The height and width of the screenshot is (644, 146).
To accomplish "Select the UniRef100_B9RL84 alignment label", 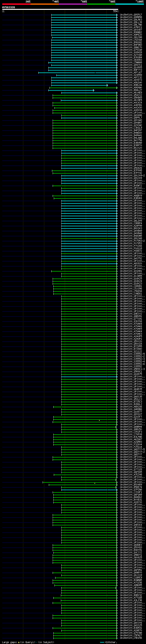I will coord(131,85).
